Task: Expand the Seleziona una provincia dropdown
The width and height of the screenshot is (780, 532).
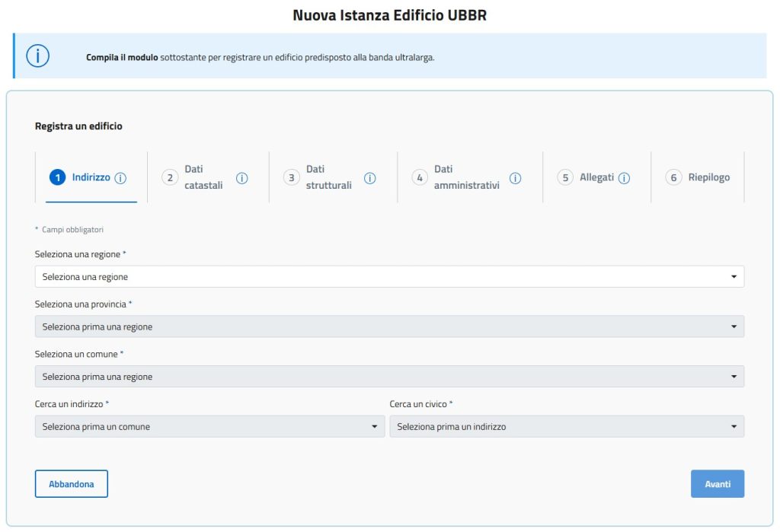Action: point(389,327)
